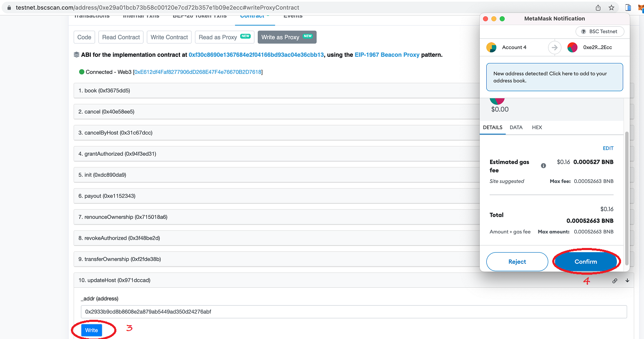Click the green zoom button of MetaMask window
The height and width of the screenshot is (339, 644).
coord(502,19)
